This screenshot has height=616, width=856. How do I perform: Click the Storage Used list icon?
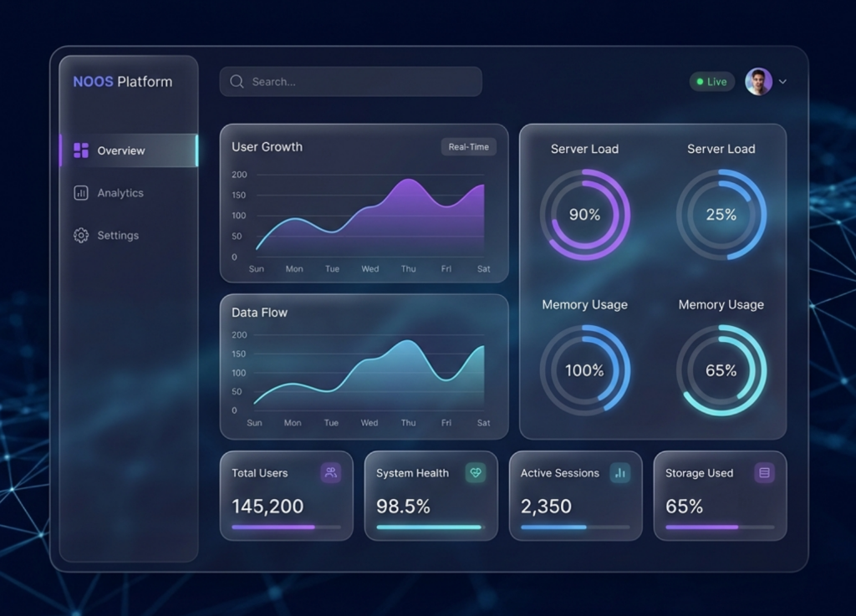(x=764, y=473)
